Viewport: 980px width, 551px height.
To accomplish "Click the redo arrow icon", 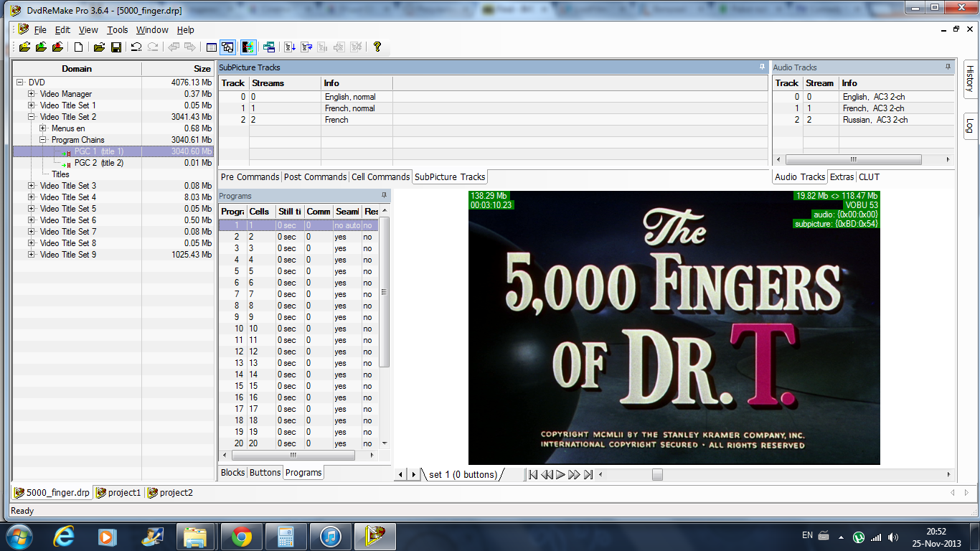I will [x=153, y=47].
